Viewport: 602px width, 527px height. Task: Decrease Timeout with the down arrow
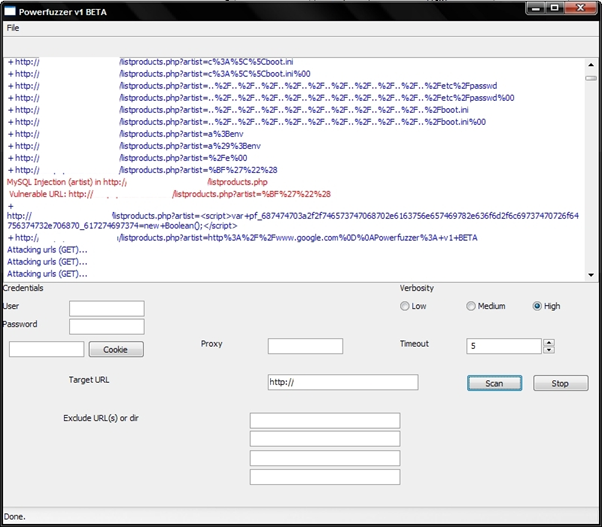(548, 350)
